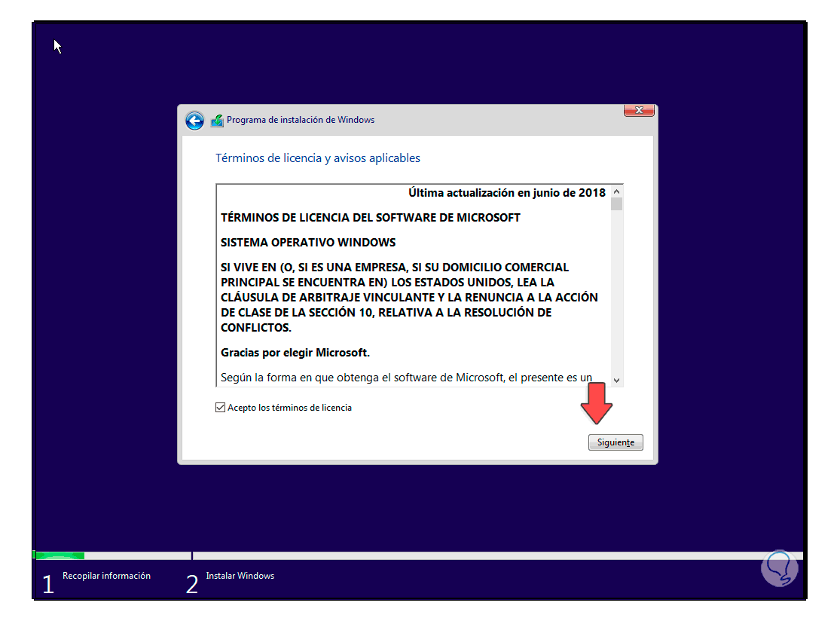This screenshot has width=840, height=621.
Task: Click the Windows installer icon in title bar
Action: 216,120
